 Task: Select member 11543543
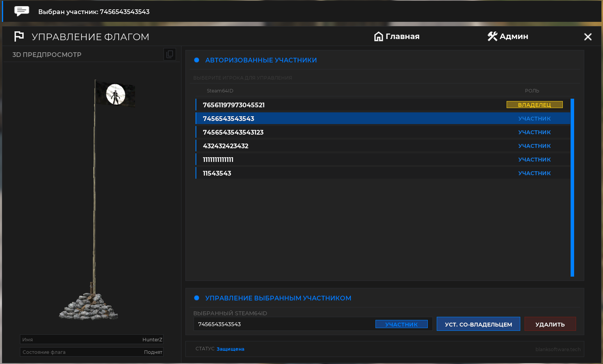pos(383,173)
